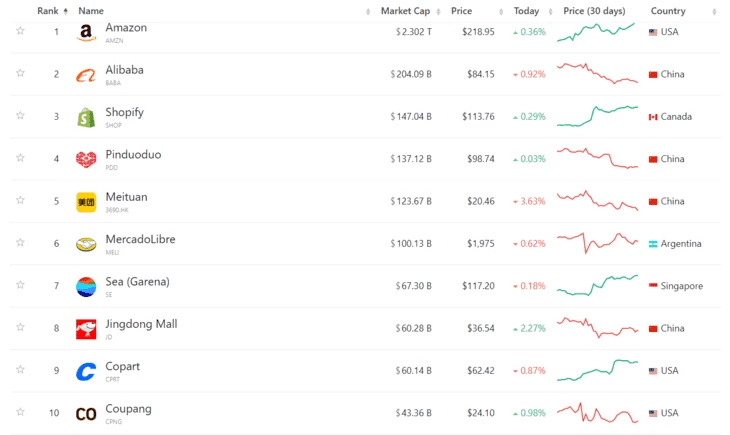Open the Alibaba company link
The image size is (730, 435).
[x=124, y=70]
